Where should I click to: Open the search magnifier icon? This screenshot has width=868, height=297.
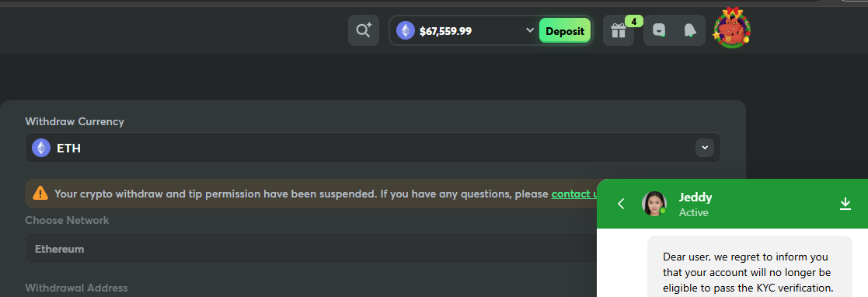pyautogui.click(x=363, y=30)
